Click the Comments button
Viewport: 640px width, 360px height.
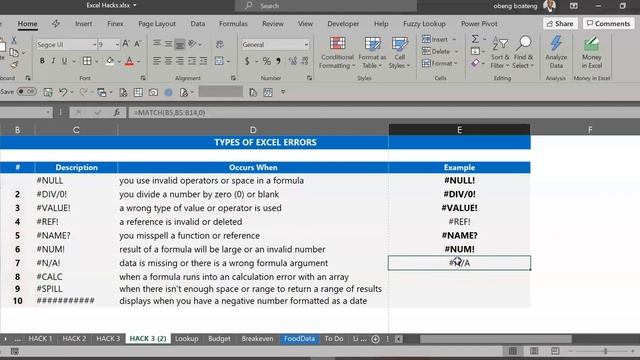coord(608,24)
